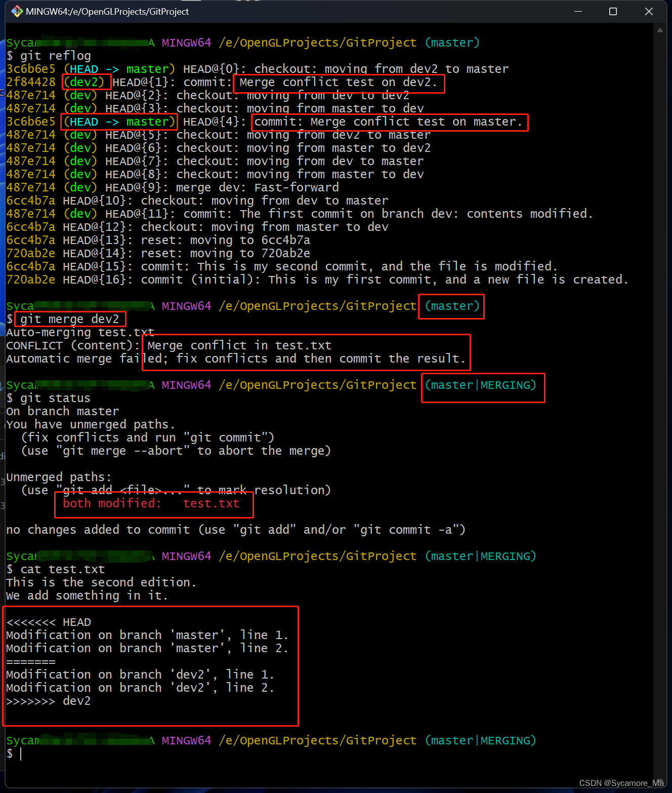Image resolution: width=672 pixels, height=793 pixels.
Task: Click HEAD@{11} first commit on branch dev line
Action: tap(299, 214)
